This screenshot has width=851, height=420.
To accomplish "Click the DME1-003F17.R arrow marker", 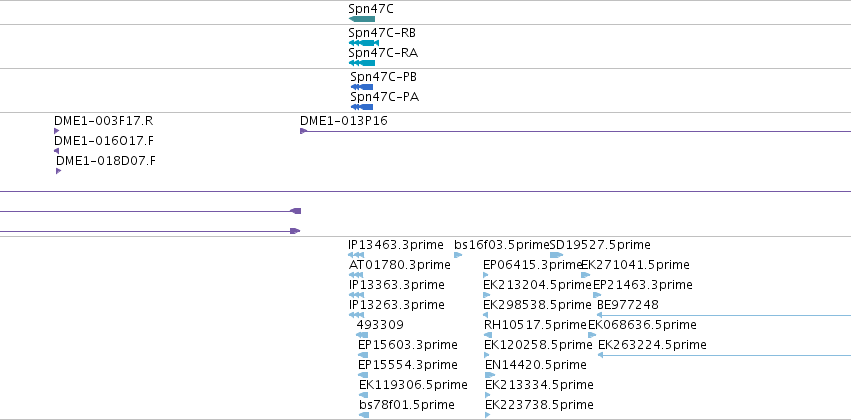I will pyautogui.click(x=56, y=131).
